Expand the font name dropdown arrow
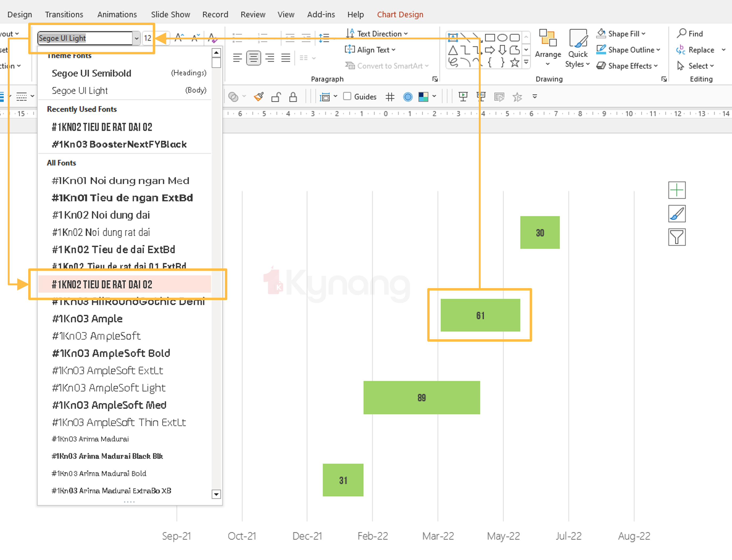 coord(136,38)
